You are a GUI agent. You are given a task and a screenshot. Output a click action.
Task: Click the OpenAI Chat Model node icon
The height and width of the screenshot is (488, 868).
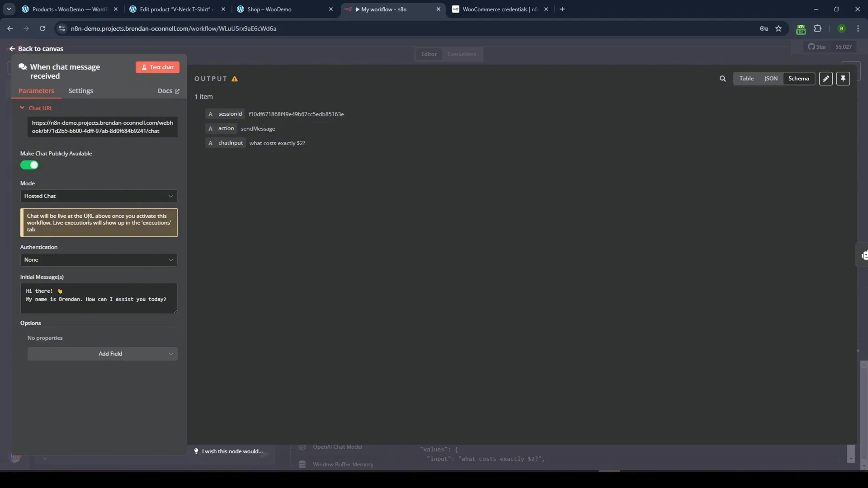point(302,446)
